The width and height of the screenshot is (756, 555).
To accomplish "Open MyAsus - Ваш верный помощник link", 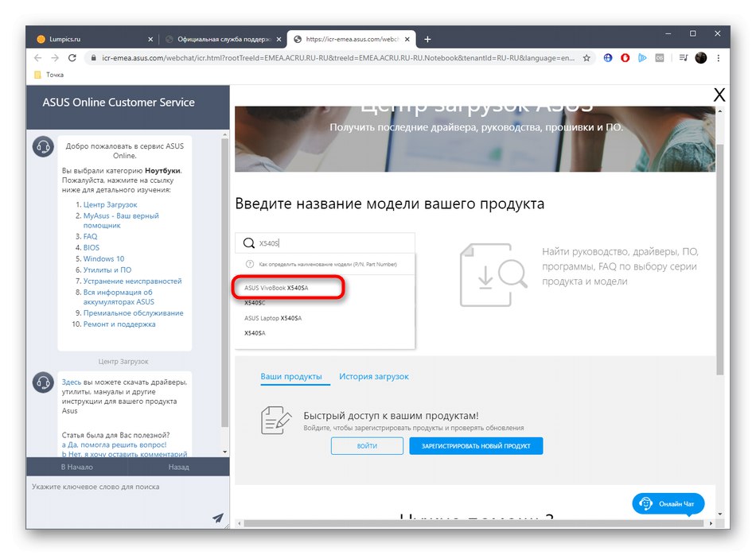I will 121,221.
